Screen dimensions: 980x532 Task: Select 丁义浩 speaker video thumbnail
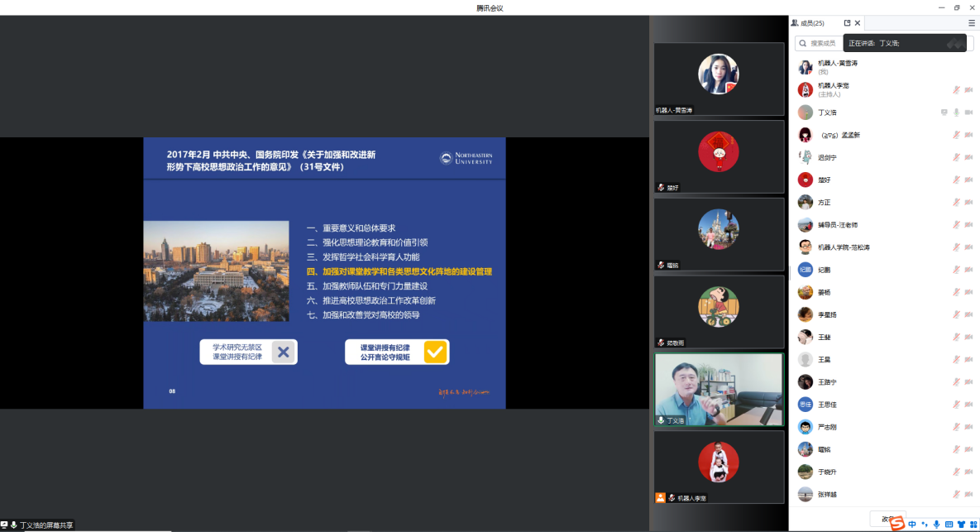[x=718, y=390]
